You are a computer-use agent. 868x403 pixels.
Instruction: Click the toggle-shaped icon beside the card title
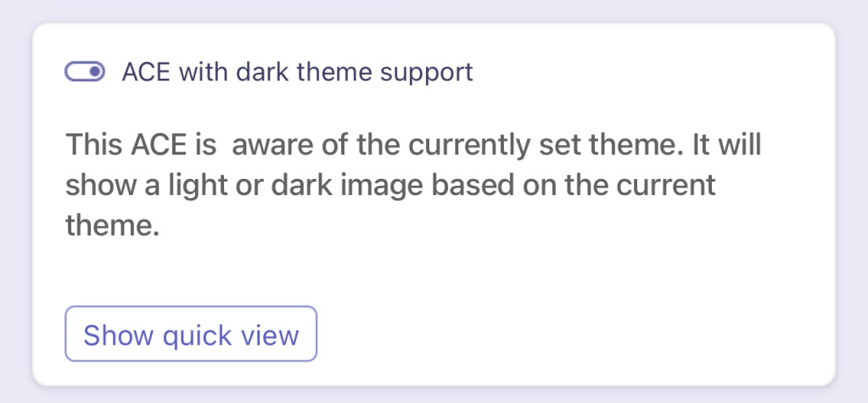(85, 72)
